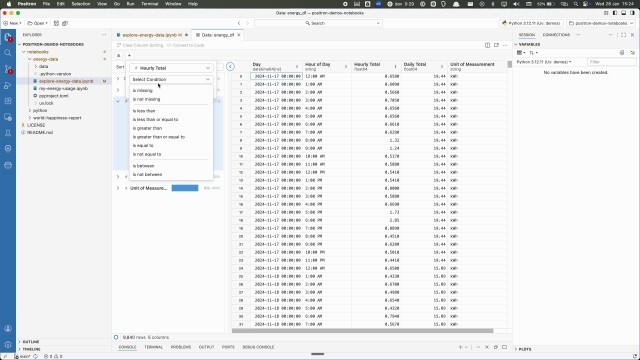640x360 pixels.
Task: Choose 'is not missing' condition
Action: [x=146, y=99]
